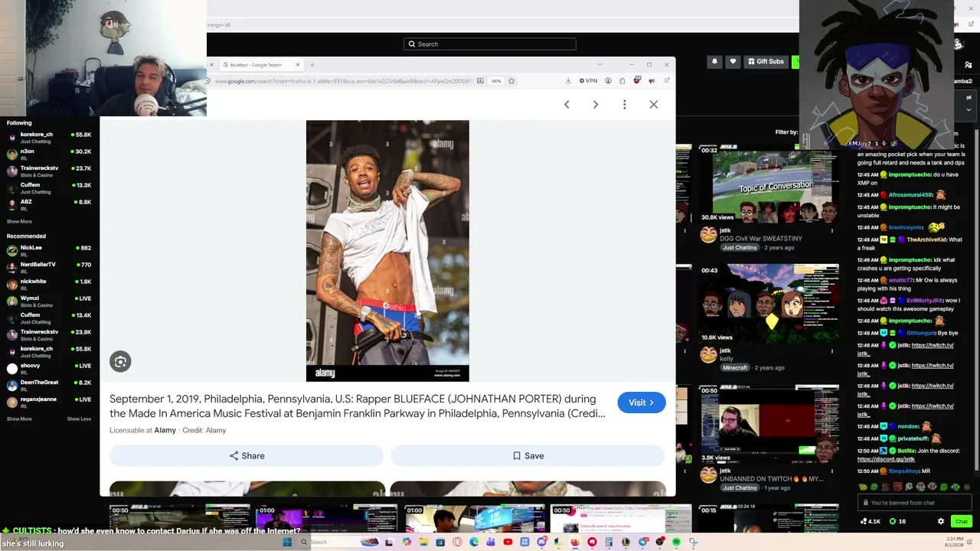Image resolution: width=980 pixels, height=551 pixels.
Task: Open Calculator from taskbar
Action: pyautogui.click(x=609, y=542)
